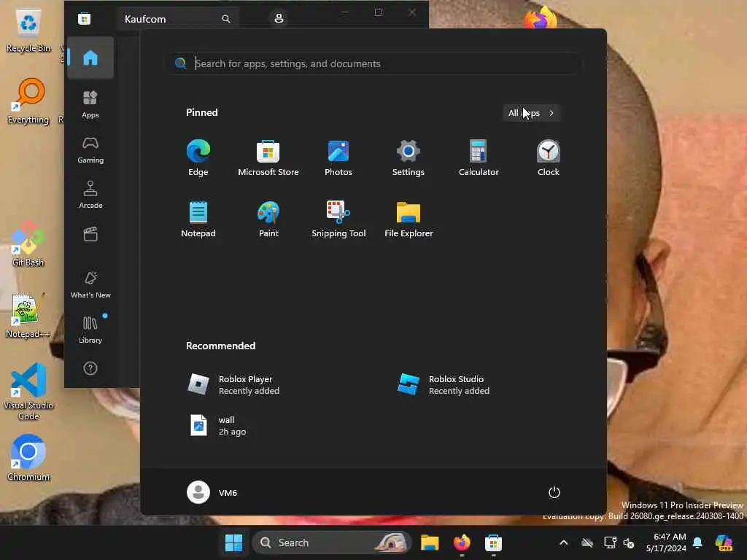Open Arcade section in Store sidebar
747x560 pixels.
coord(90,195)
